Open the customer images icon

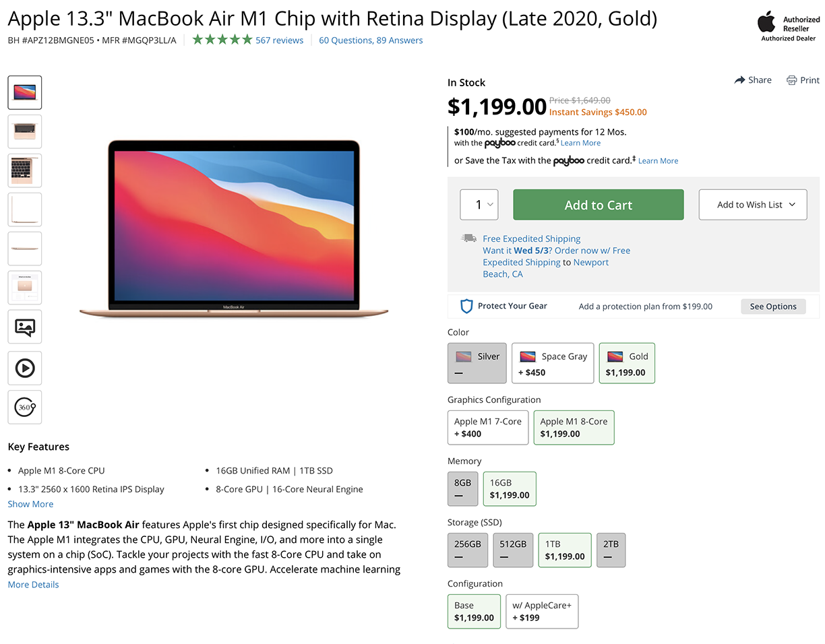click(x=24, y=327)
